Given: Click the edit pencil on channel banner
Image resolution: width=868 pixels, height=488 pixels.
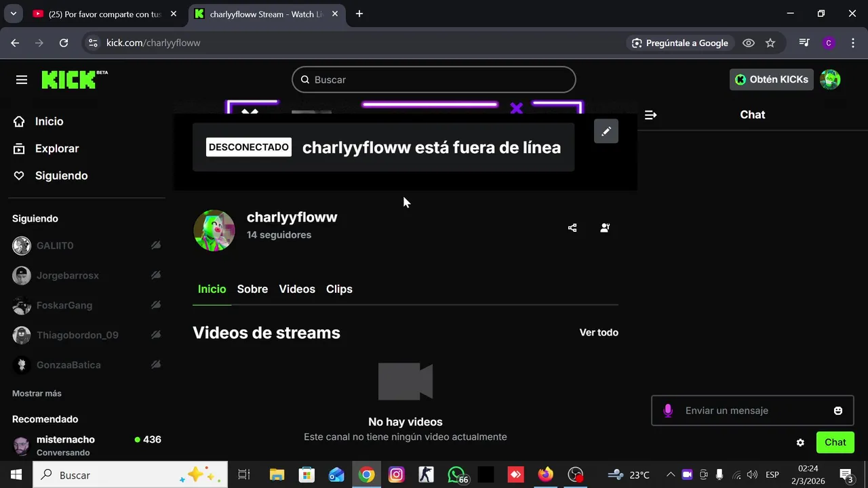Looking at the screenshot, I should click(x=606, y=131).
